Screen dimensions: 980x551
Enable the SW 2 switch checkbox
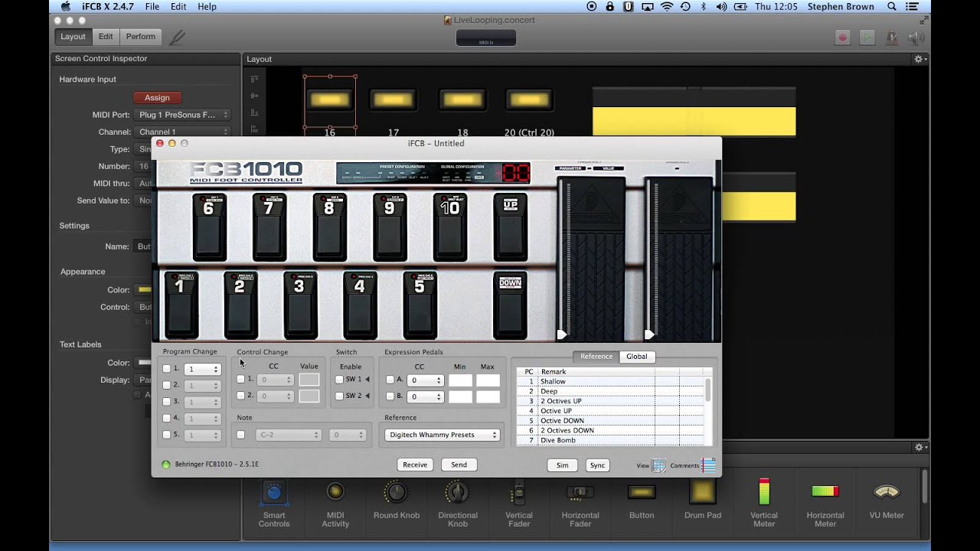(x=339, y=396)
